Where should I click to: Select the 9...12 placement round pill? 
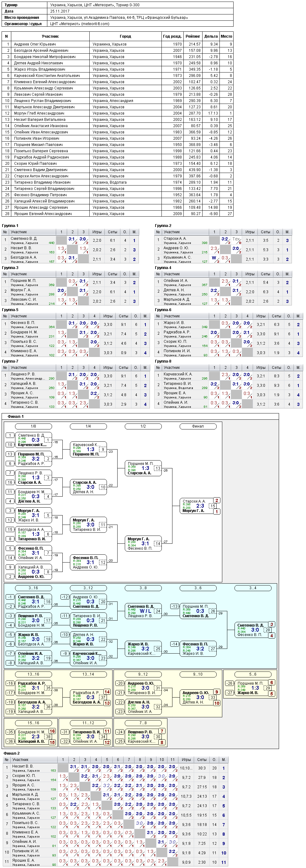click(143, 674)
